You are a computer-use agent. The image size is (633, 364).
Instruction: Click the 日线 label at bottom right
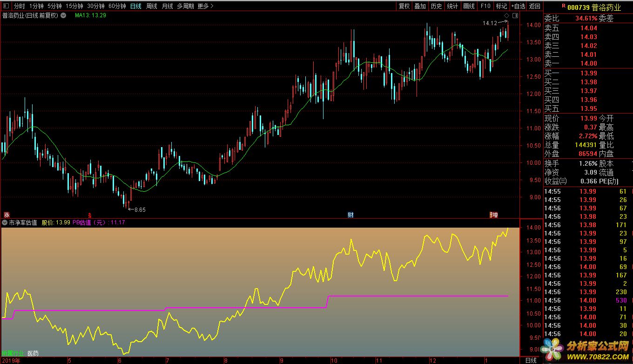[x=531, y=360]
